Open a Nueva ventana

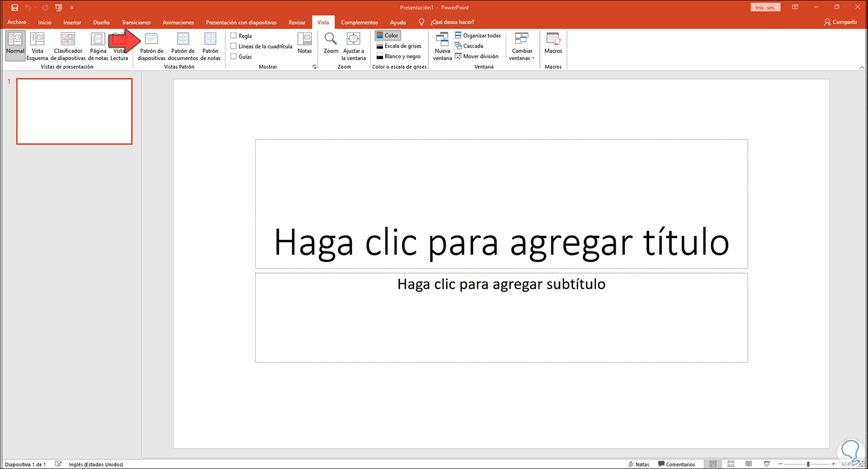tap(443, 46)
